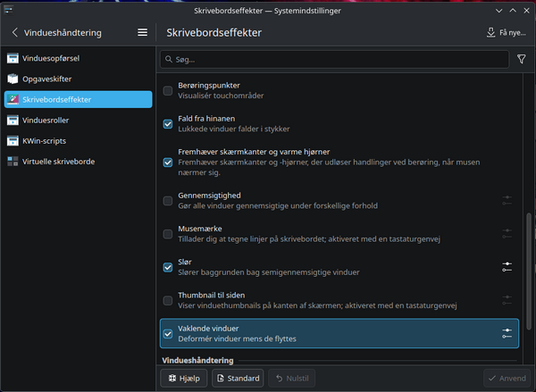Click configure icon for Gennemsigtighed effect
This screenshot has height=392, width=536.
pos(507,201)
